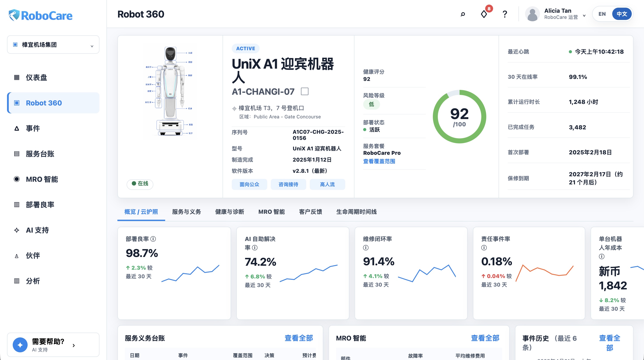Click copy icon next to A1-CHANGI-07
This screenshot has height=360, width=644.
(x=304, y=91)
